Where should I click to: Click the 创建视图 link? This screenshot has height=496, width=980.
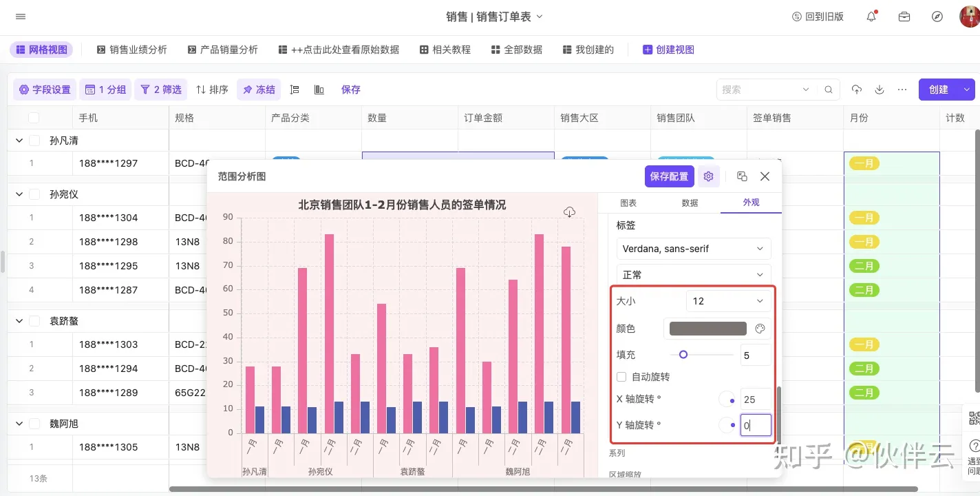pos(668,50)
